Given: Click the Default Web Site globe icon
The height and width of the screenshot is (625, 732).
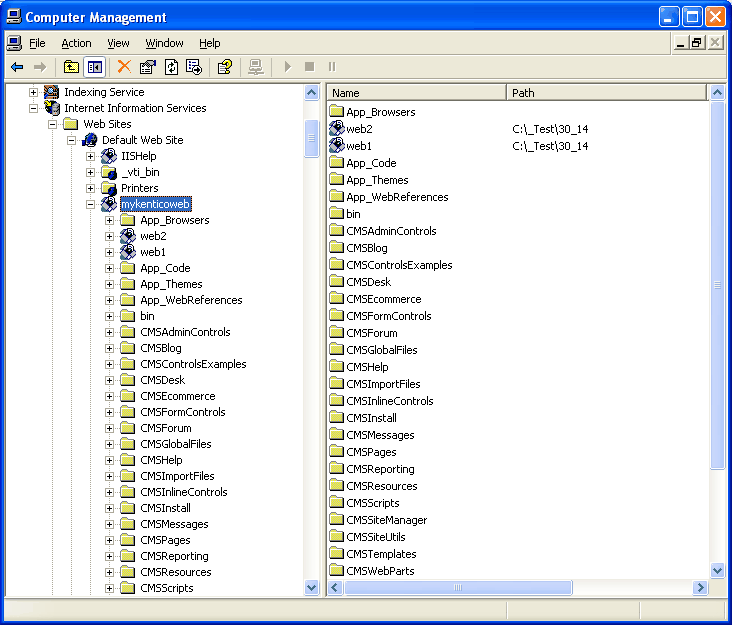Looking at the screenshot, I should click(90, 140).
